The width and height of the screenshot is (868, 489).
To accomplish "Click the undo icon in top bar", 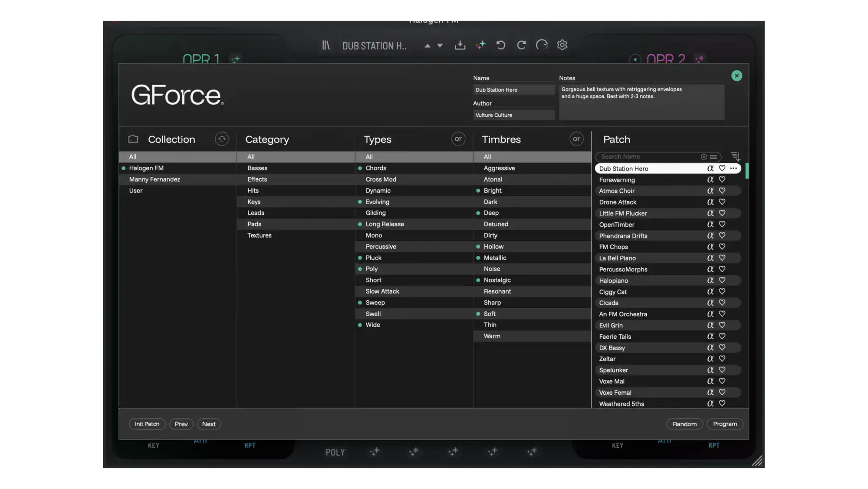I will (501, 45).
